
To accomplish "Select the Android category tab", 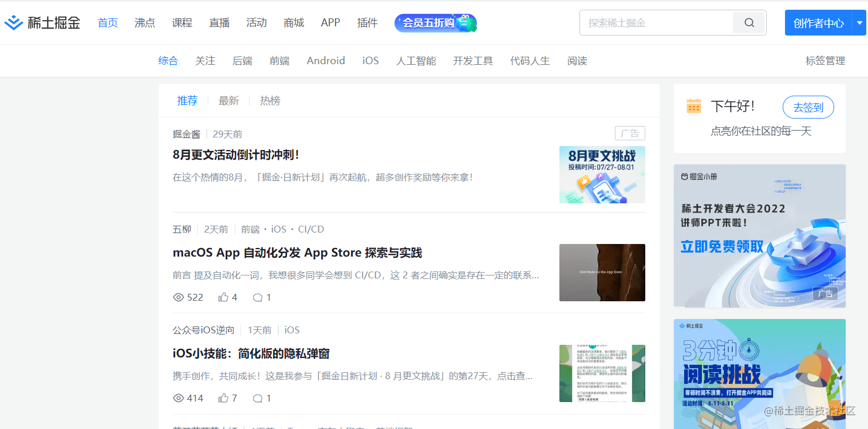I will 326,61.
